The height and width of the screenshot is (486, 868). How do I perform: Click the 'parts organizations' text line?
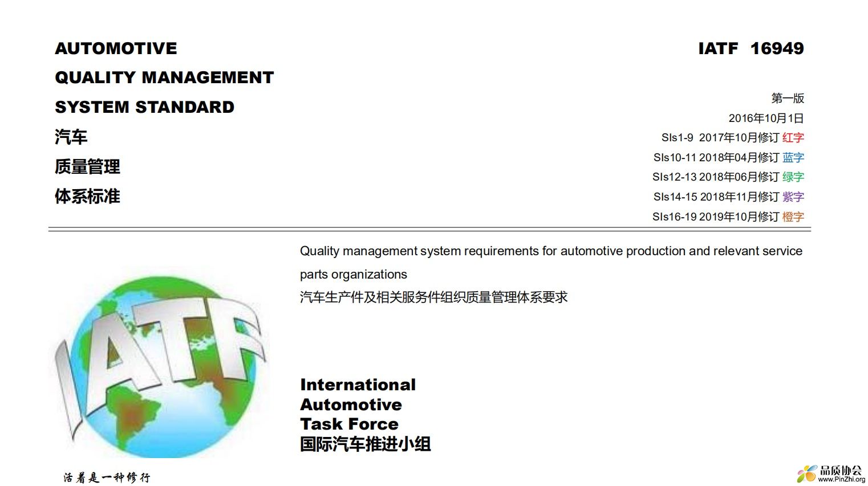click(x=354, y=275)
